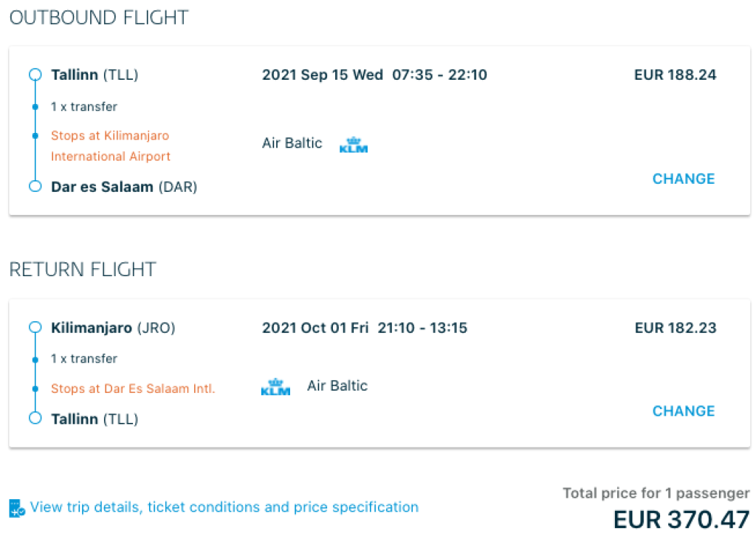
Task: Click Air Baltic label in outbound flight
Action: 292,143
